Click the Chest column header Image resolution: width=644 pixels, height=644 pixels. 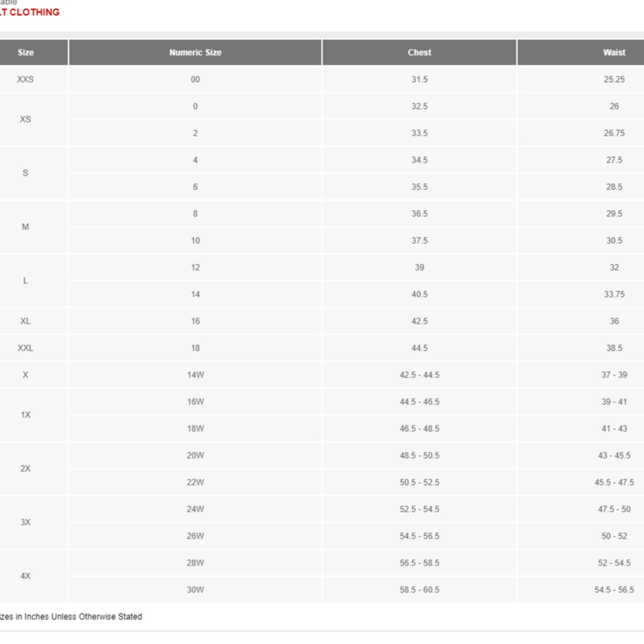[x=419, y=53]
